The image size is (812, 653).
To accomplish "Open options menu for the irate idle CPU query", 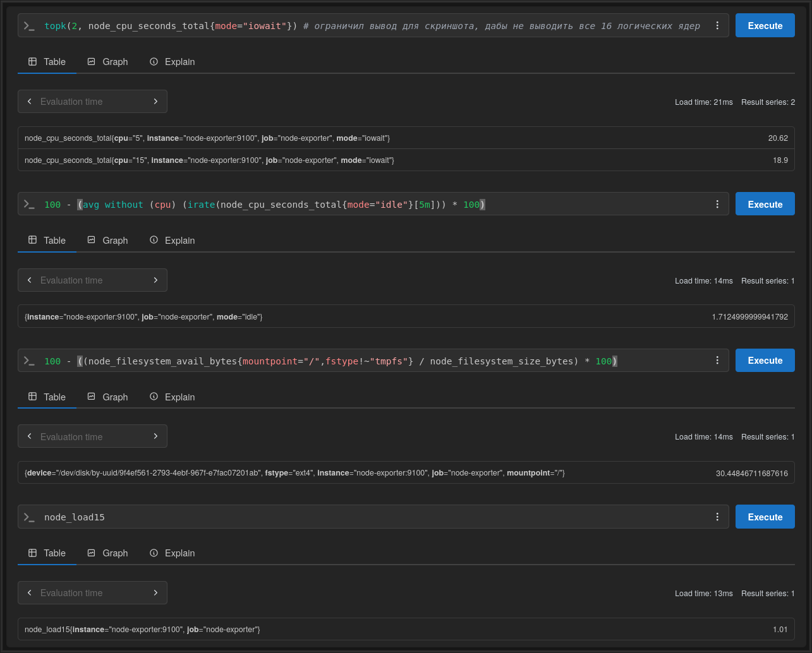I will (x=717, y=205).
